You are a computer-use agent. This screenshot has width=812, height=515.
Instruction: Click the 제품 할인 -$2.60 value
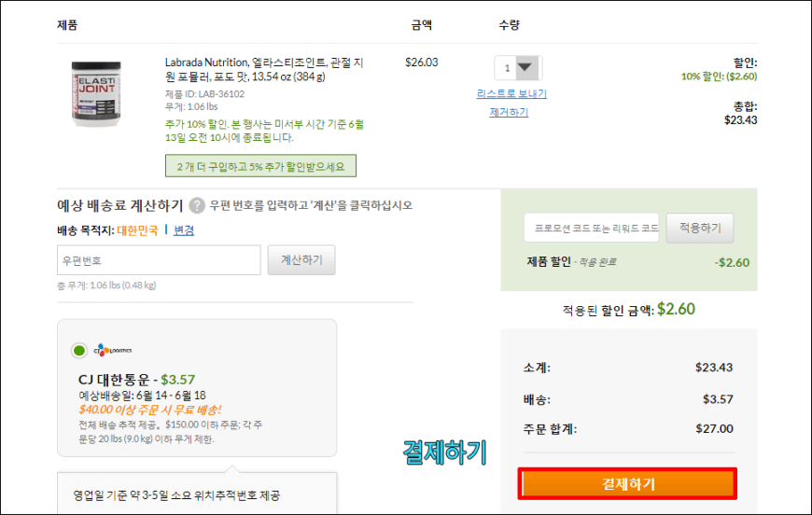[x=732, y=262]
